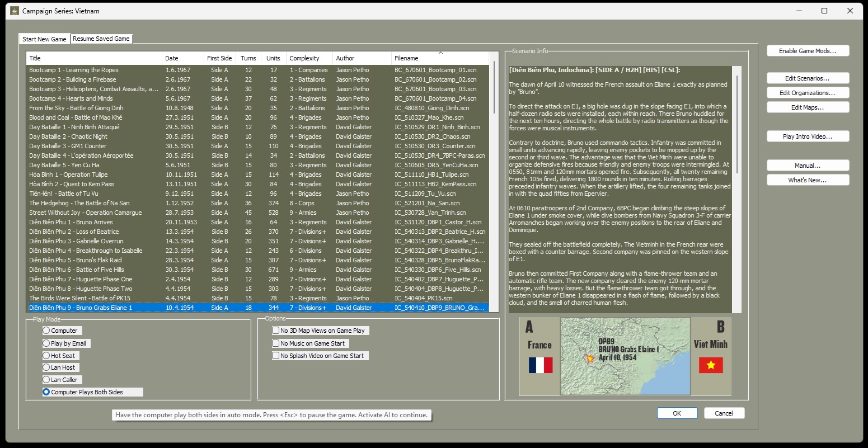Sort by Author column header
Viewport: 868px width, 448px height.
[362, 58]
